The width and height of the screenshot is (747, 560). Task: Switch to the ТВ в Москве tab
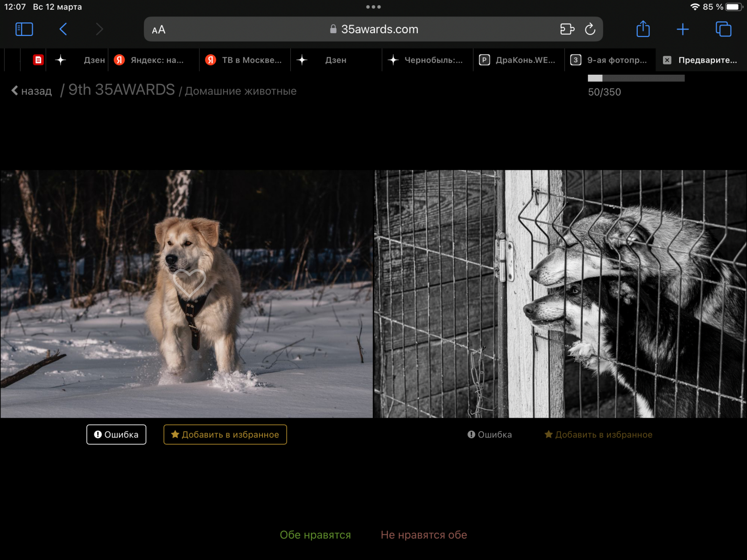click(x=245, y=60)
